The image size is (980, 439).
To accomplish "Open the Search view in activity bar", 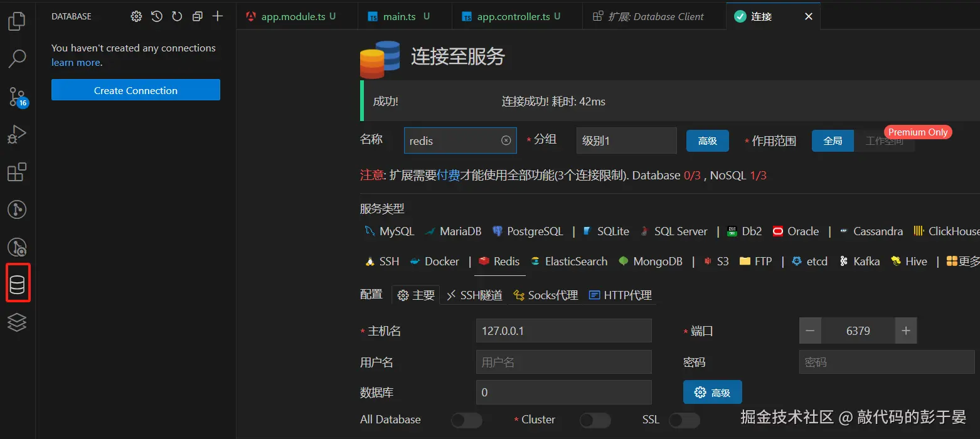I will coord(17,59).
